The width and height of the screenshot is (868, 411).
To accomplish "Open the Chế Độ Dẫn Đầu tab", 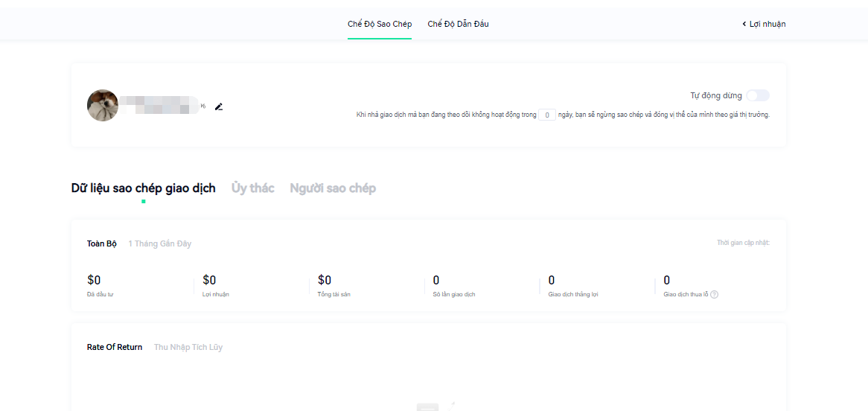I will coord(458,24).
